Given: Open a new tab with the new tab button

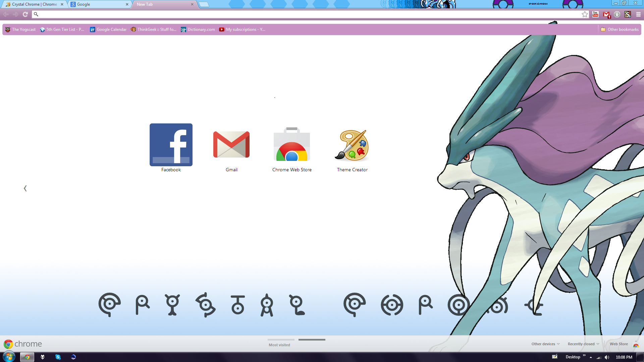Looking at the screenshot, I should coord(204,4).
